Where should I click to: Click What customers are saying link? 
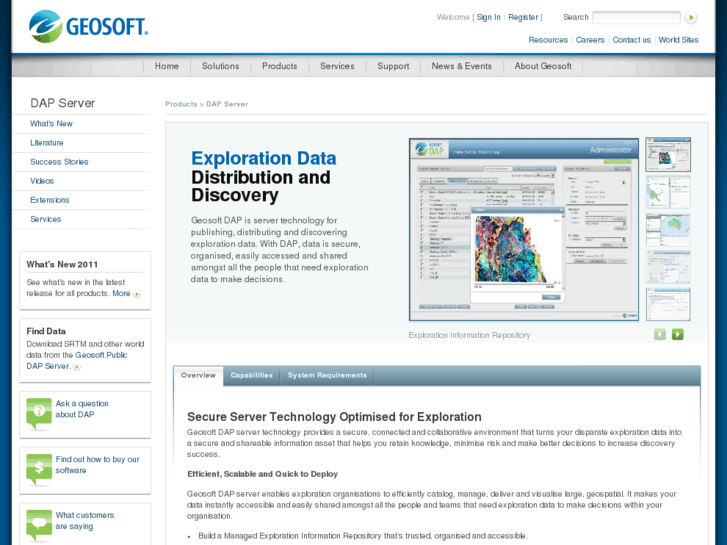tap(85, 520)
